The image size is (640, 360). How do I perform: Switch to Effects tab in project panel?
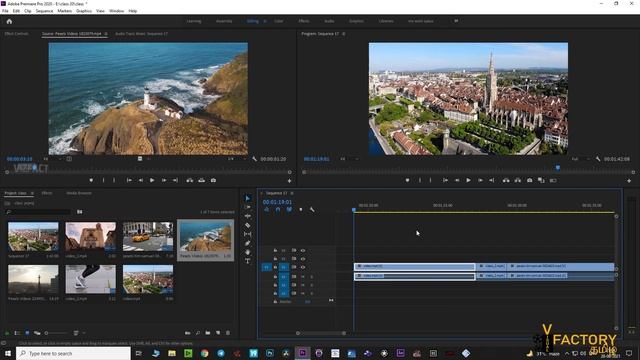tap(47, 193)
